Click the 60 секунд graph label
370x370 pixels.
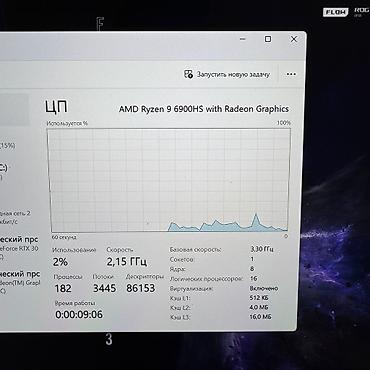point(64,237)
